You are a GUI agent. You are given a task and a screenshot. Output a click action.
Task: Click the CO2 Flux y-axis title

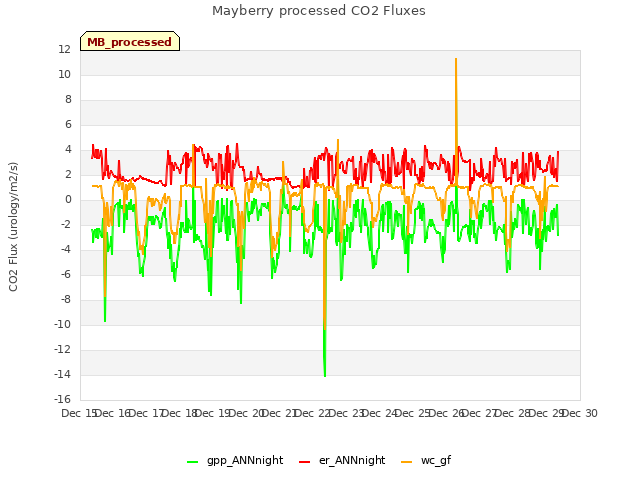(x=13, y=227)
